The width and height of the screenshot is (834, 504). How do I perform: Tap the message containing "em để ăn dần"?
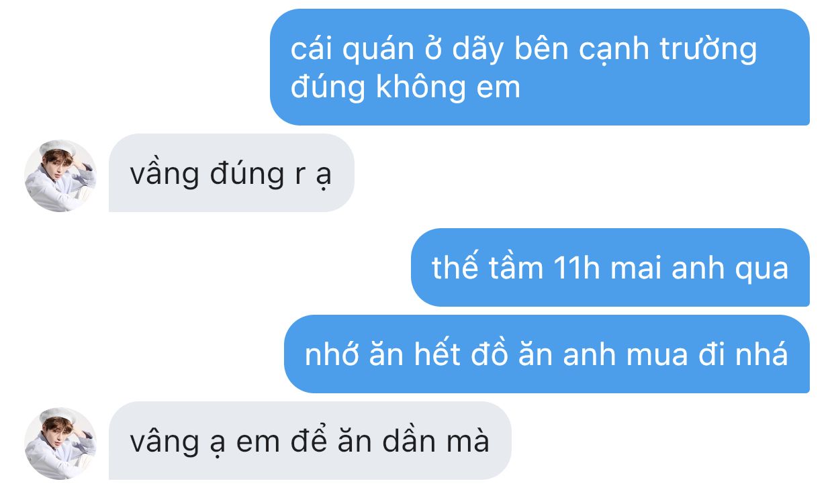(x=310, y=441)
